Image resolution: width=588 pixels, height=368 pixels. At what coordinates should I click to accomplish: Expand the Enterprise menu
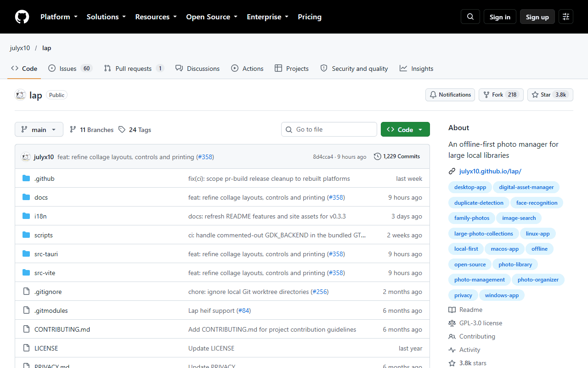pos(268,17)
